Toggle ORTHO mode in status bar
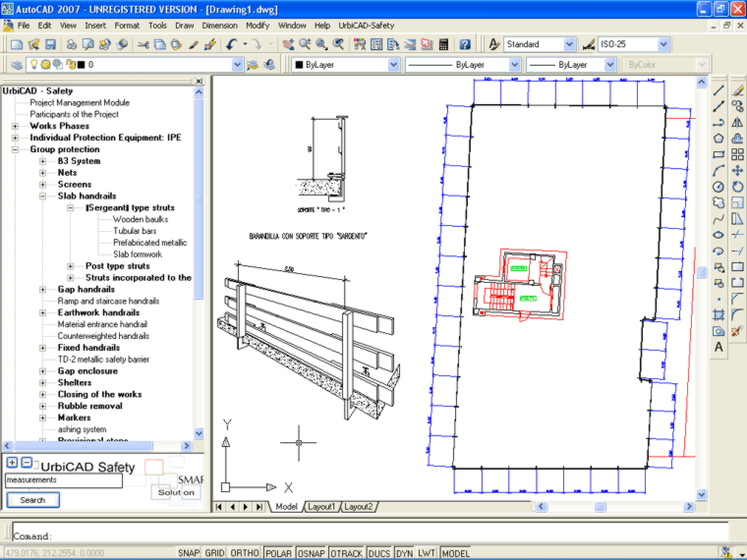Screen dimensions: 747x560 pyautogui.click(x=245, y=553)
